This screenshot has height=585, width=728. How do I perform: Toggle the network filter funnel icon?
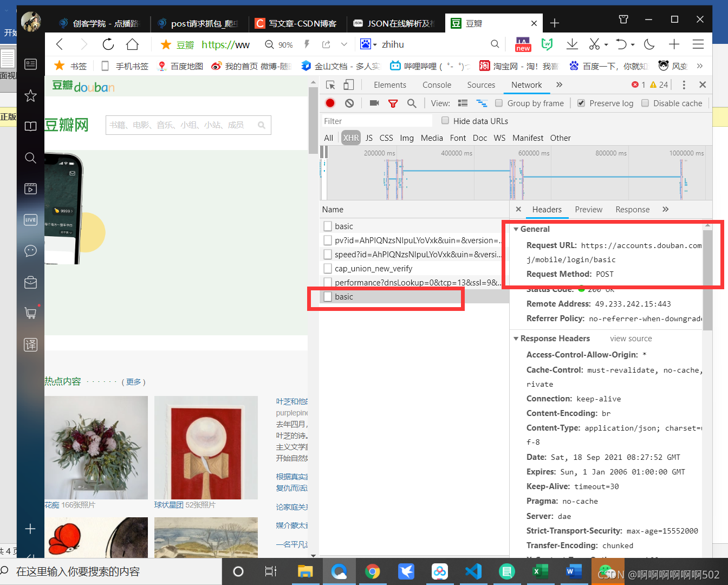click(393, 103)
